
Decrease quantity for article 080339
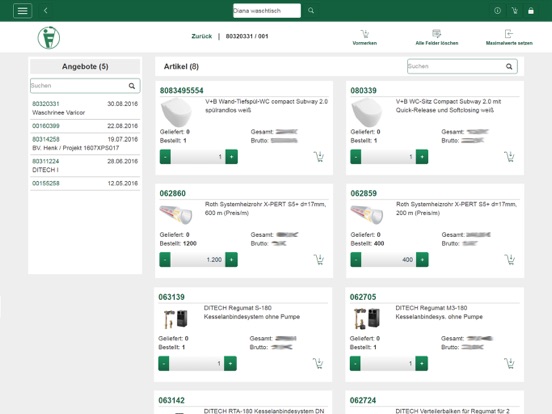pyautogui.click(x=356, y=157)
